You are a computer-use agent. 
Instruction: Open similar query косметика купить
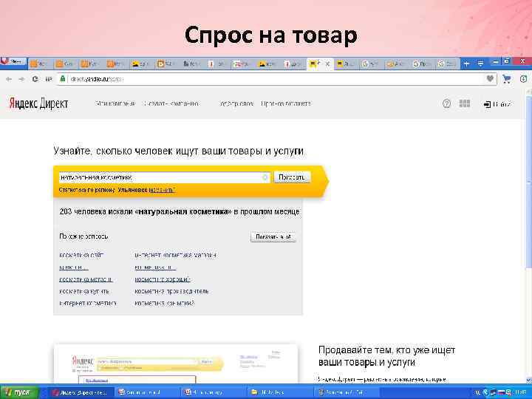[x=84, y=291]
